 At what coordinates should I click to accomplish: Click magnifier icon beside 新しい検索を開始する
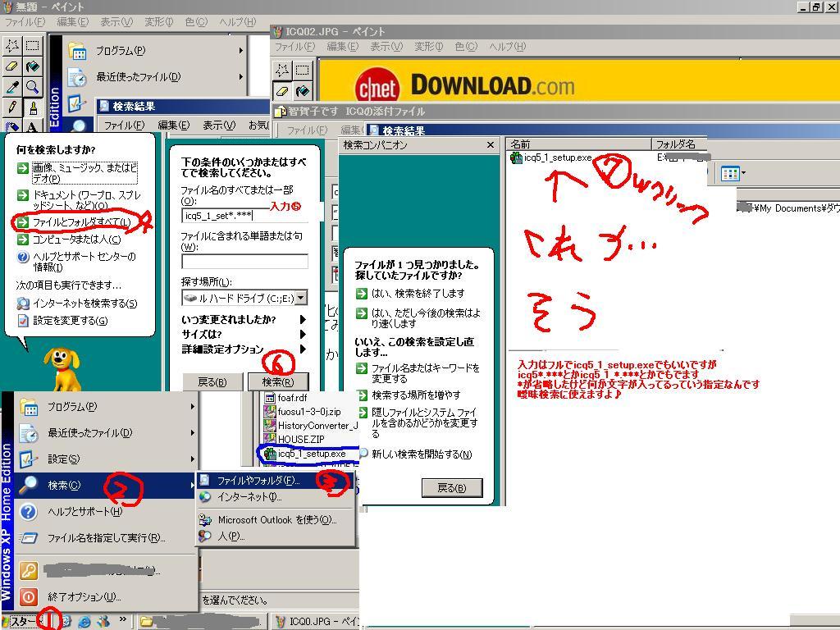pyautogui.click(x=363, y=454)
